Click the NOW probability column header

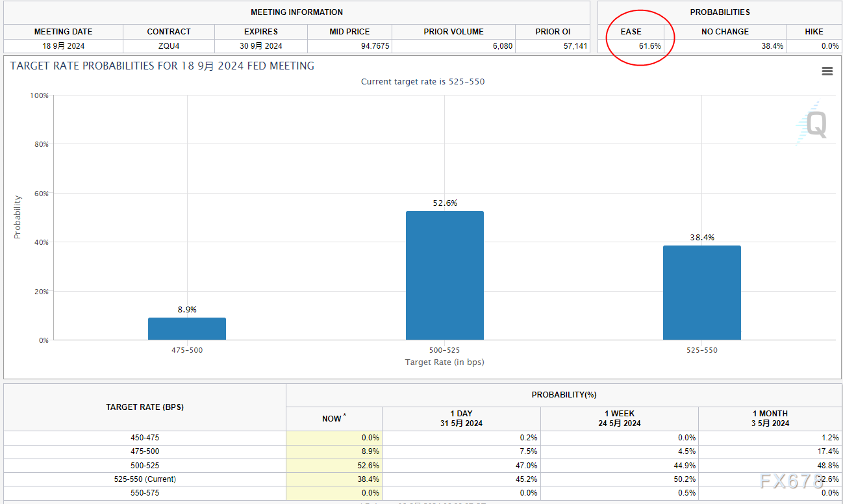[x=332, y=419]
